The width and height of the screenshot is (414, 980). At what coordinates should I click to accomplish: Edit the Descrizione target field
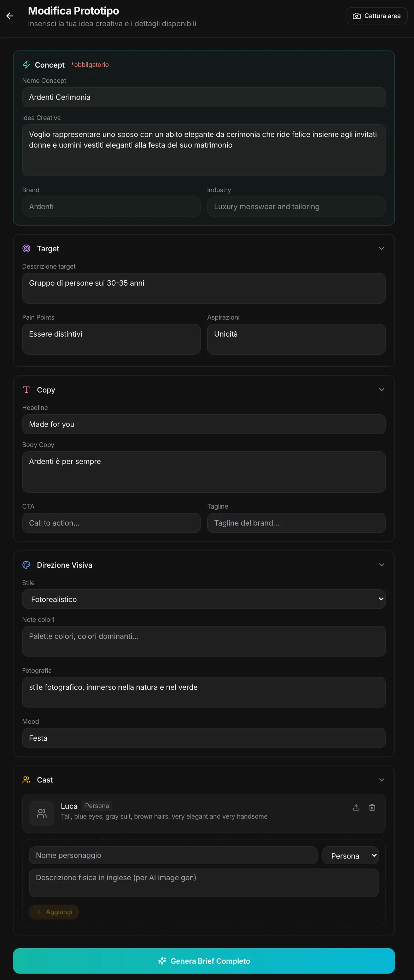tap(204, 288)
